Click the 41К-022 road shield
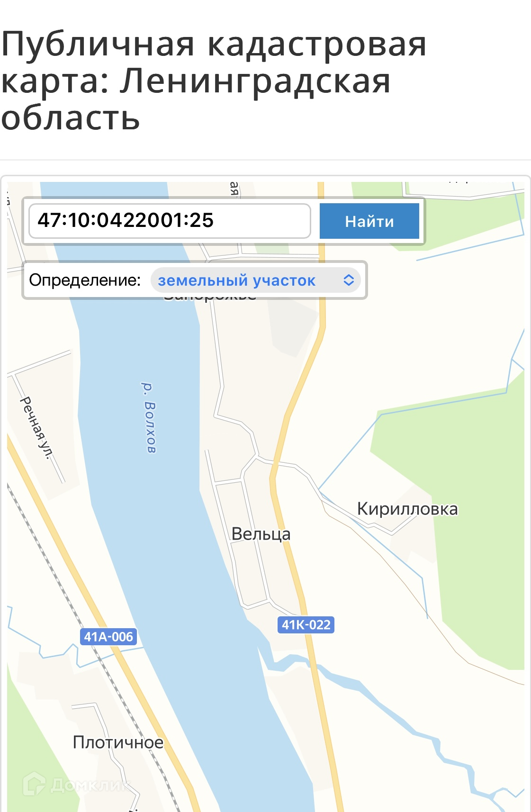The image size is (531, 812). 306,625
